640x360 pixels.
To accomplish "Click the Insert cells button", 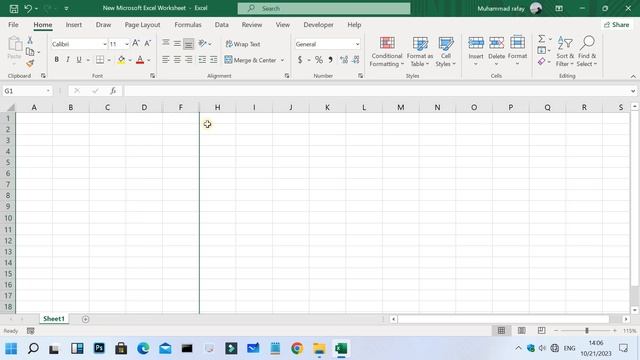I will 476,51.
